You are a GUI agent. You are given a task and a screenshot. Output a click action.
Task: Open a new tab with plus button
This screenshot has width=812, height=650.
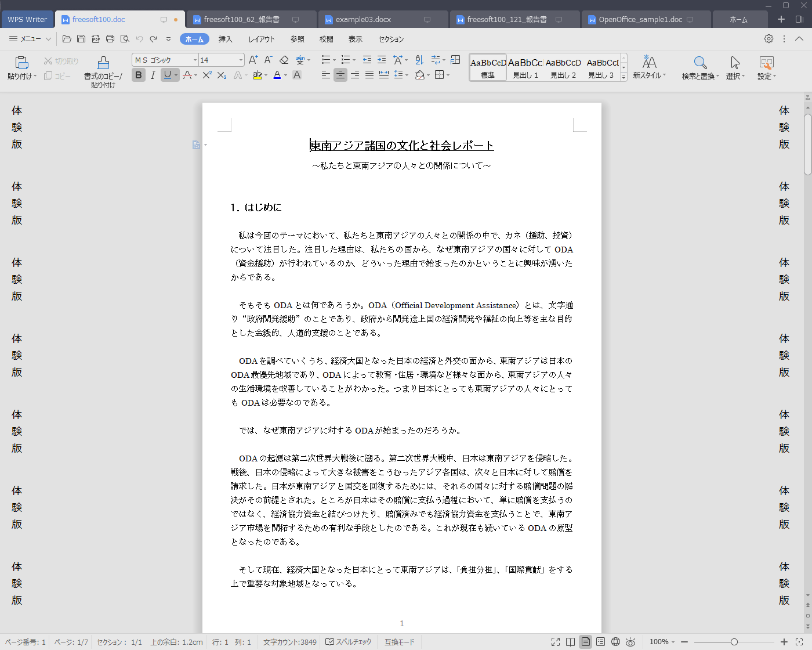coord(781,19)
